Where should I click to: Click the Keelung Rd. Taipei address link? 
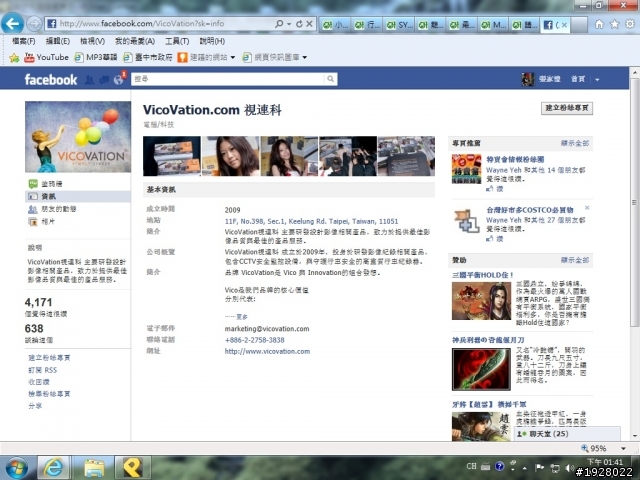coord(311,221)
